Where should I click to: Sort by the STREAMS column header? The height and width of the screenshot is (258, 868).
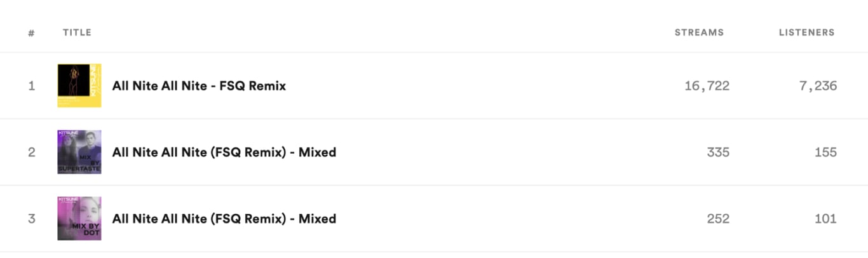pyautogui.click(x=699, y=32)
